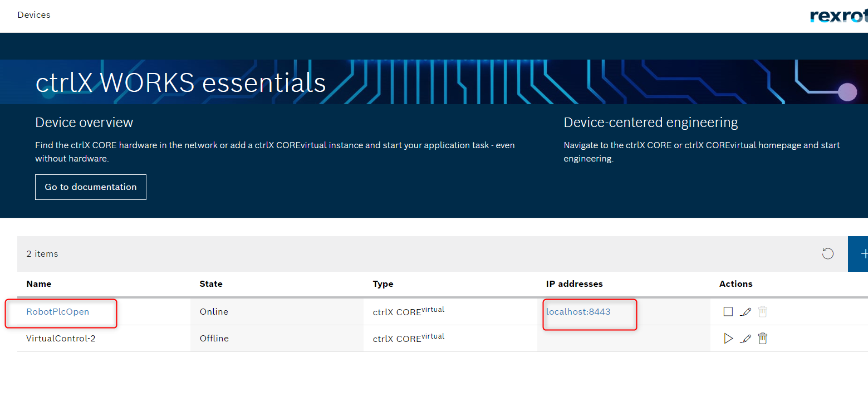Click the IP addresses column header
The image size is (868, 401).
tap(574, 284)
